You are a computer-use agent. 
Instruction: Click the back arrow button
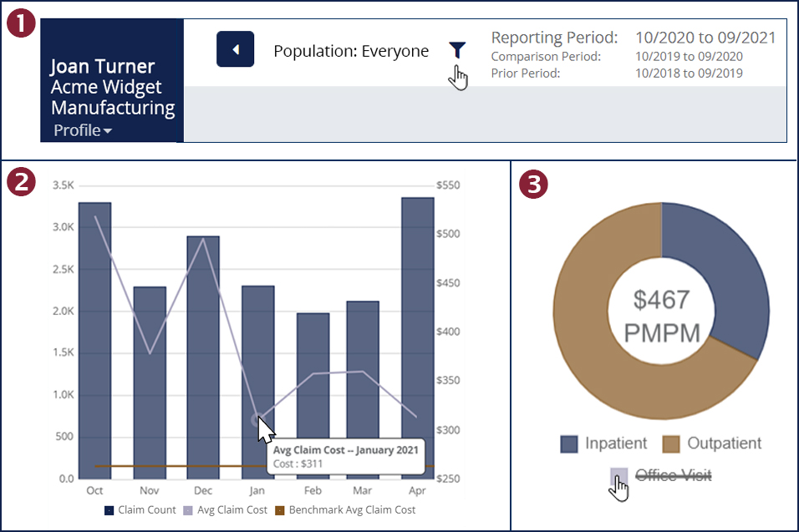click(235, 50)
